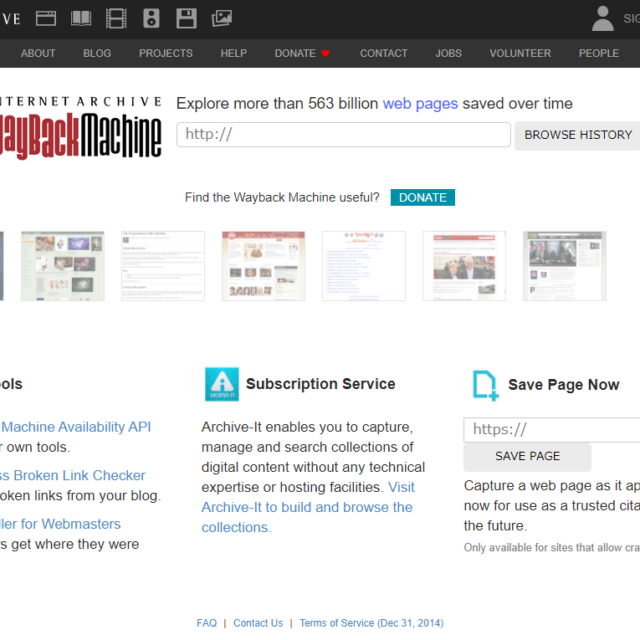
Task: Follow the 'web pages' link
Action: (x=420, y=104)
